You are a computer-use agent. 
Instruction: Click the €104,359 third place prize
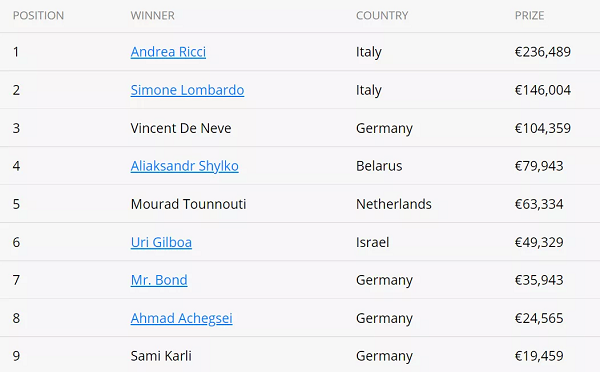pos(543,128)
